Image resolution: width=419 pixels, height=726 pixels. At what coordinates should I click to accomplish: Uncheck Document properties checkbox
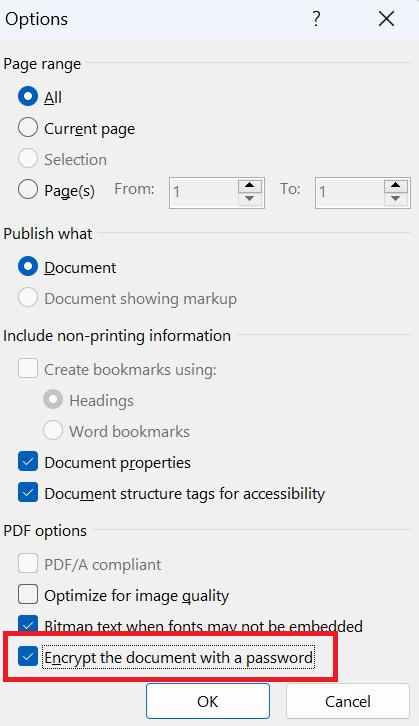coord(28,462)
